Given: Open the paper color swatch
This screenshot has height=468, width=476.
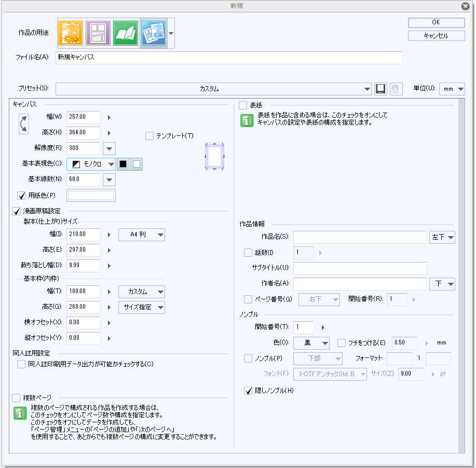Looking at the screenshot, I should click(x=91, y=196).
